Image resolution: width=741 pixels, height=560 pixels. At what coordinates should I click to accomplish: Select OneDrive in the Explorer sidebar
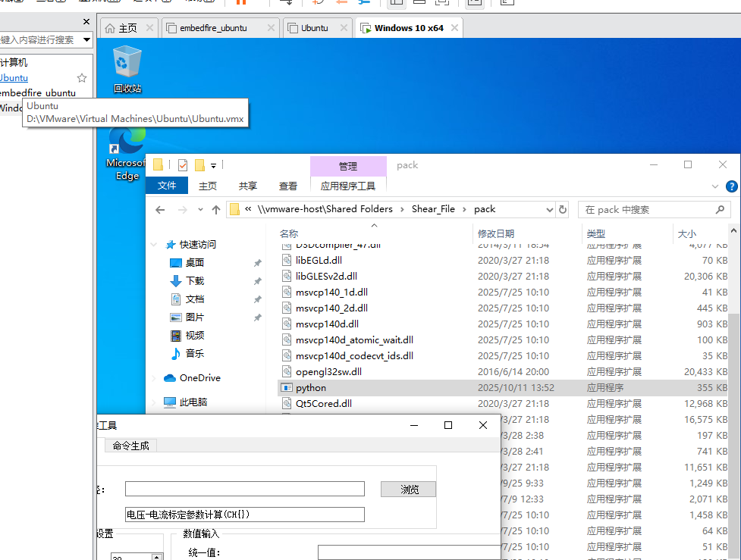pos(199,377)
